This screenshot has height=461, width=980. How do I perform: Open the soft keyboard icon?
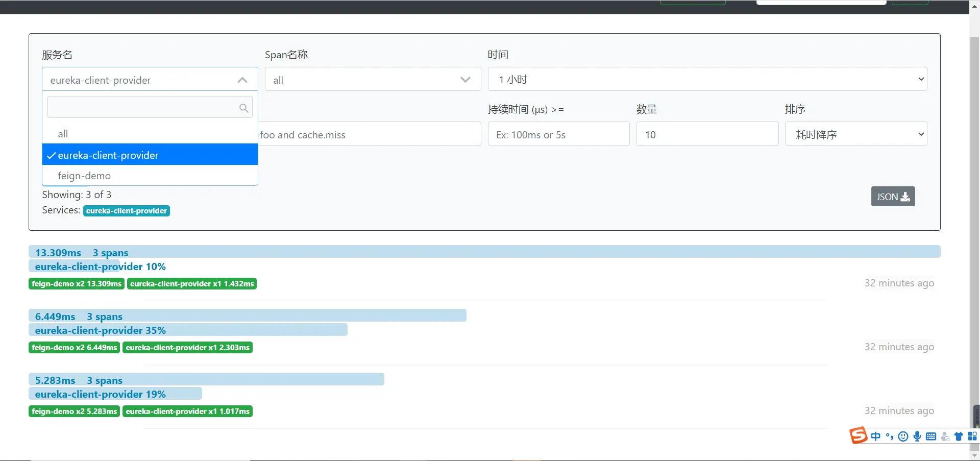pyautogui.click(x=931, y=436)
